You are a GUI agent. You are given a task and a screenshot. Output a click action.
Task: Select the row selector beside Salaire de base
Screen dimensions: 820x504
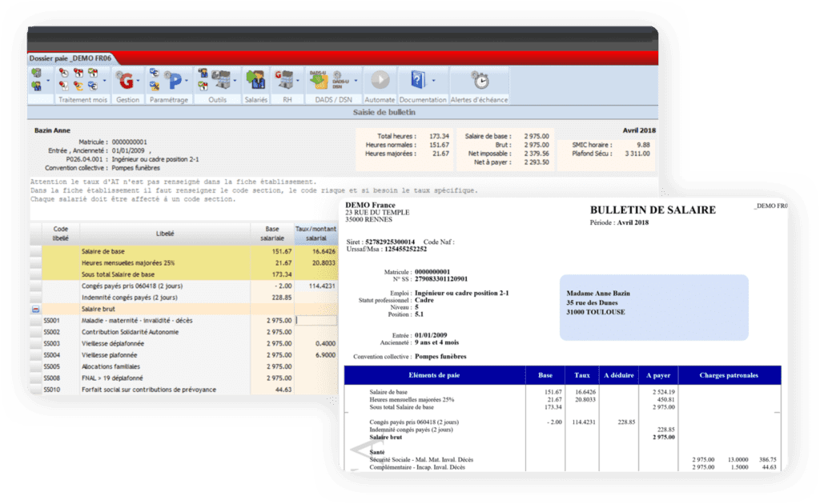[35, 251]
